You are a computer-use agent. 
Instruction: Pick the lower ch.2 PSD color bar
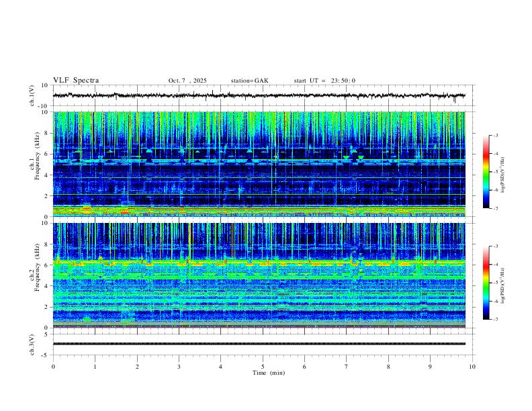(486, 283)
